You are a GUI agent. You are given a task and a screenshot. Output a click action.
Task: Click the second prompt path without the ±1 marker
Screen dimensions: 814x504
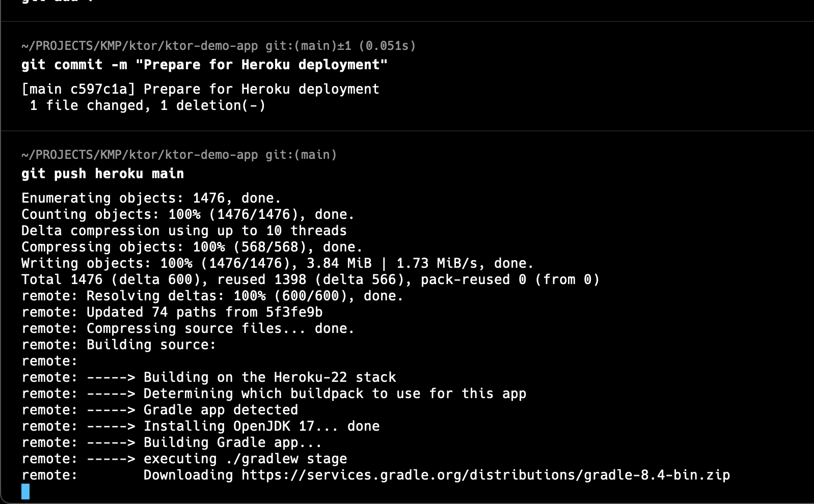click(x=179, y=155)
